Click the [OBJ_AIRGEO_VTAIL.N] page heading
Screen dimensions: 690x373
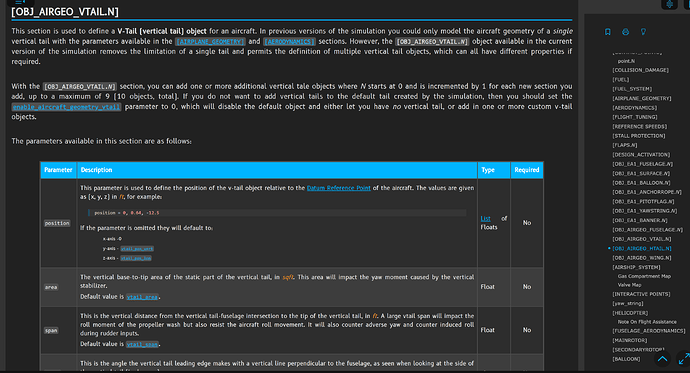tap(65, 12)
